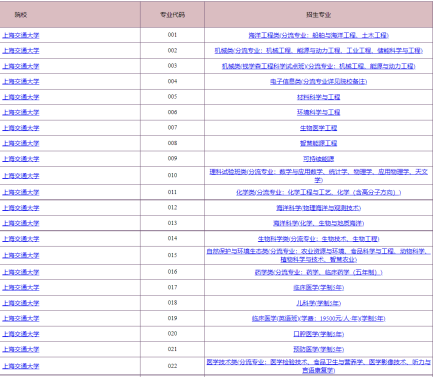Viewport: 433px width, 377px height.
Task: Click 上海交通大学 link in row 013
Action: [21, 223]
